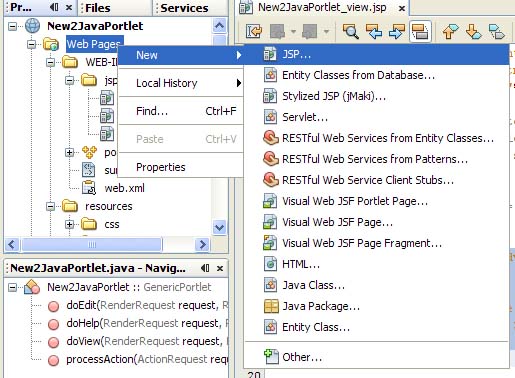Viewport: 515px width, 378px height.
Task: Select Java Class... menu entry
Action: [x=376, y=285]
